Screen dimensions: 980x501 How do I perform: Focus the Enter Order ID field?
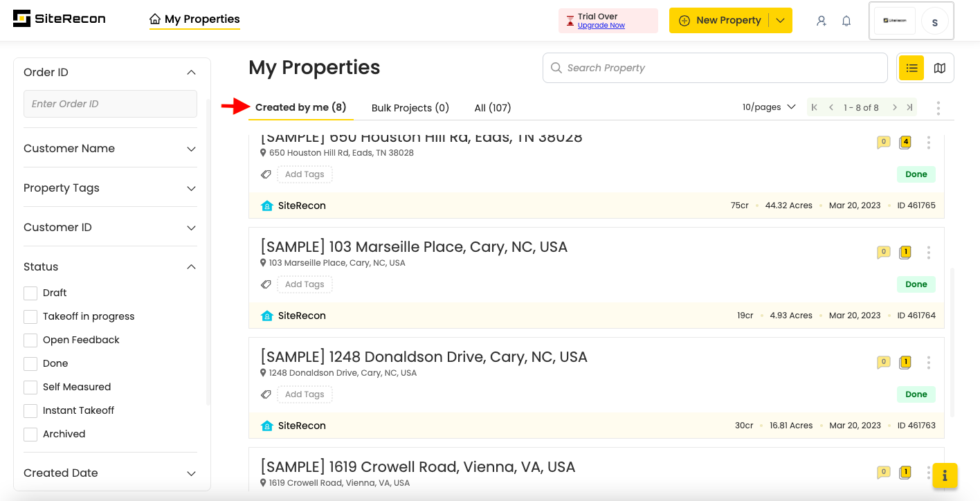[x=110, y=104]
